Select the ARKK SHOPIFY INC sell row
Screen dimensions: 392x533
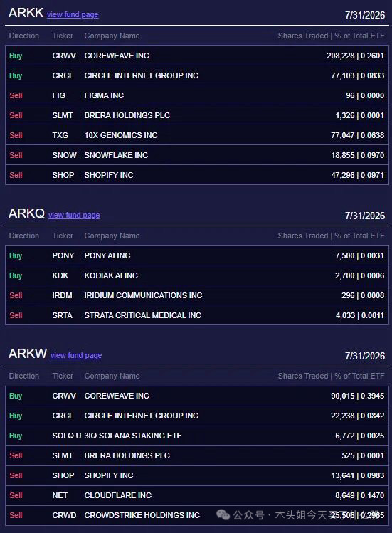click(197, 175)
